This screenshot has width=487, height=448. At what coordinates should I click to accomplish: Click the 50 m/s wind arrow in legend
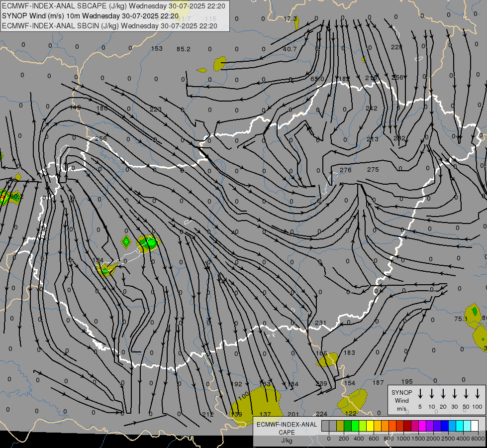click(466, 394)
